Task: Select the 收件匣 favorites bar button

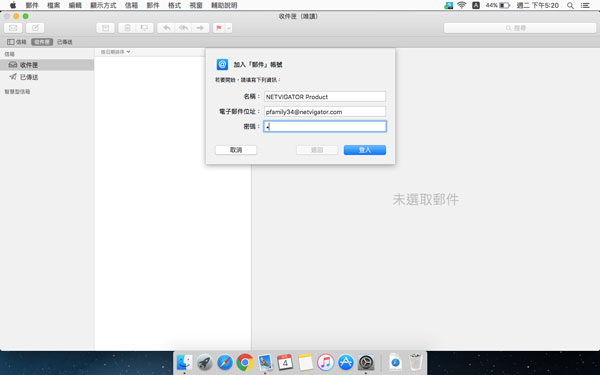Action: point(42,42)
